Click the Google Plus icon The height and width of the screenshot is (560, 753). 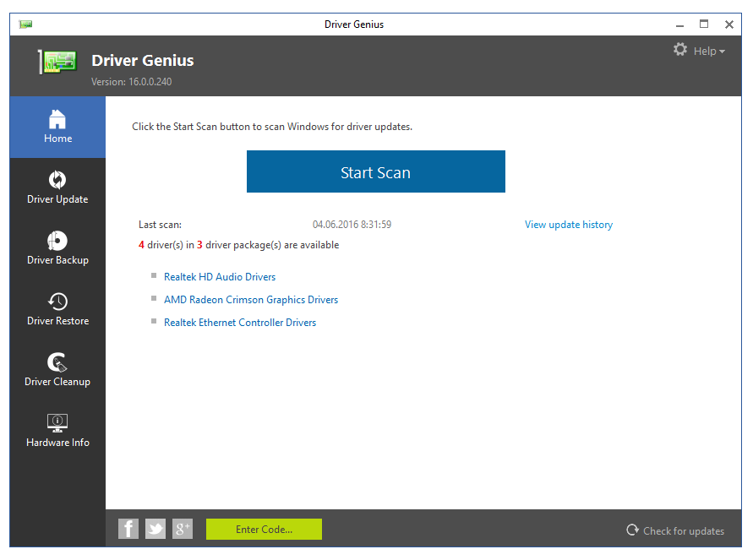coord(183,529)
